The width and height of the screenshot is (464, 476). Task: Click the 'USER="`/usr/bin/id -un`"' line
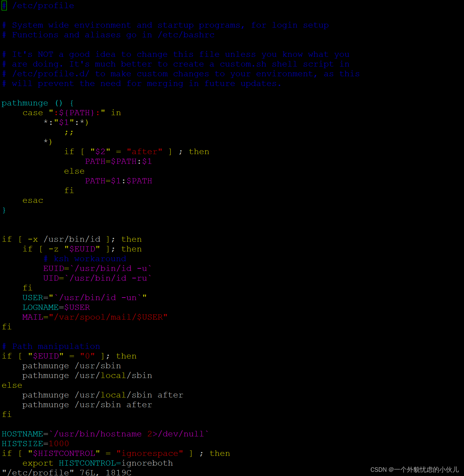pyautogui.click(x=84, y=298)
